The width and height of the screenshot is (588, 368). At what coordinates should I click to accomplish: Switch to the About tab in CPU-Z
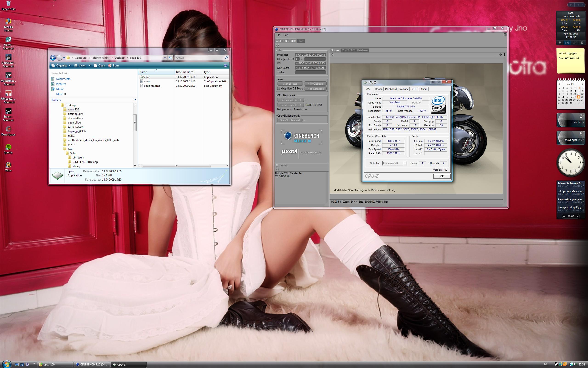coord(424,89)
